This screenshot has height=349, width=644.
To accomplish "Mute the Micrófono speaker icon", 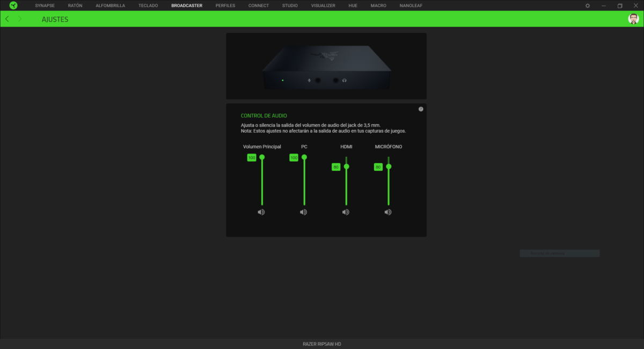I will [388, 212].
